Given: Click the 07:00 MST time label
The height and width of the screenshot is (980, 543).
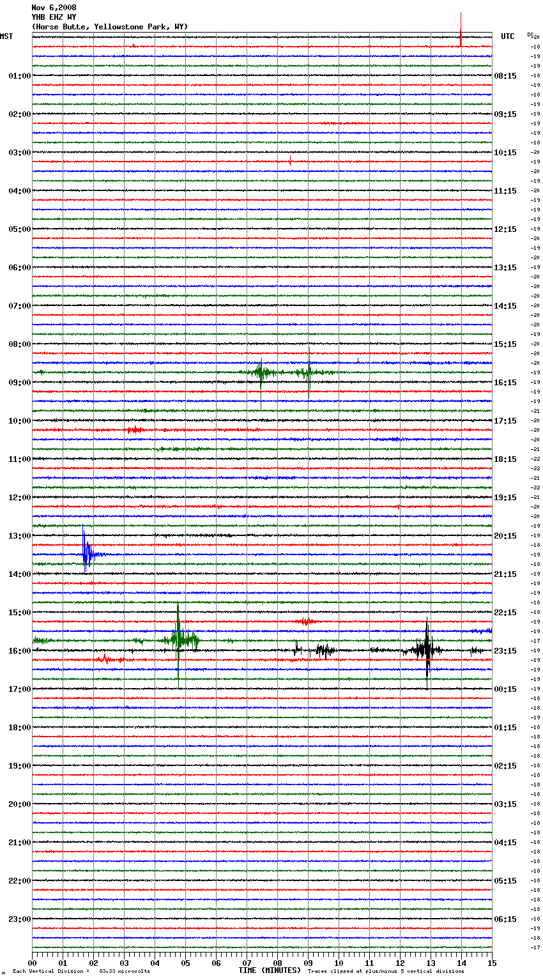Looking at the screenshot, I should [x=20, y=306].
